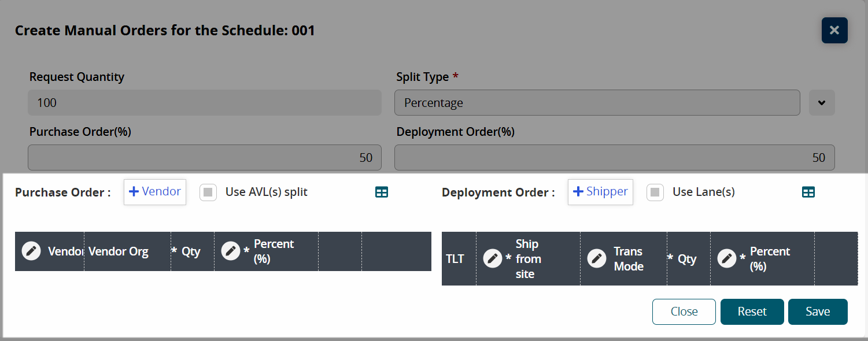868x341 pixels.
Task: Click the white Close button
Action: 684,312
